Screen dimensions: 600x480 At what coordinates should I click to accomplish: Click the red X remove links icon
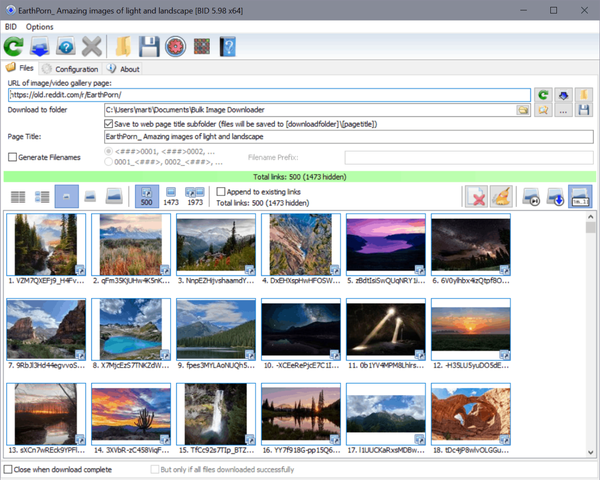click(x=477, y=197)
